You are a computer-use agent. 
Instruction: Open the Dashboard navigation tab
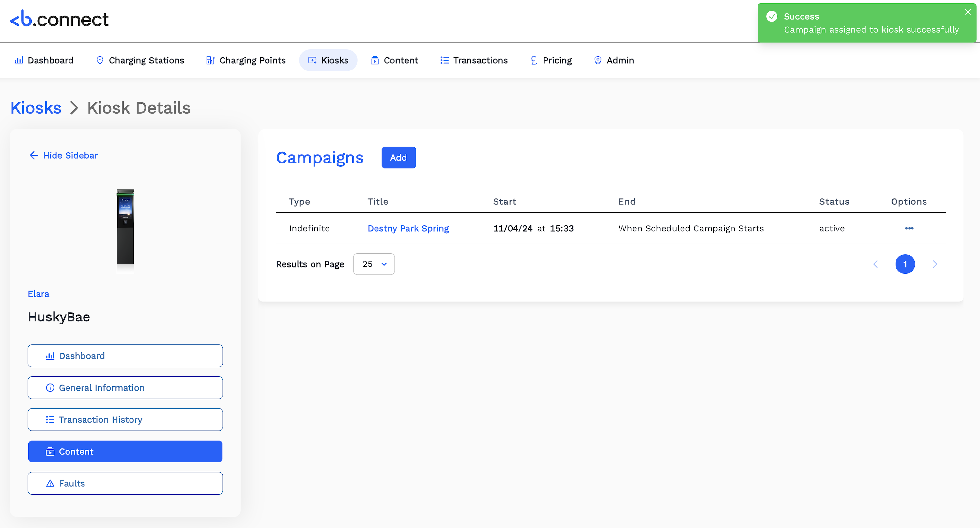coord(44,60)
